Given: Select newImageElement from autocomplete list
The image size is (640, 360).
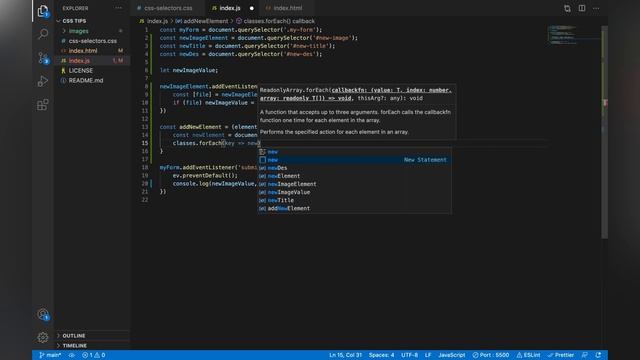Looking at the screenshot, I should (x=354, y=184).
